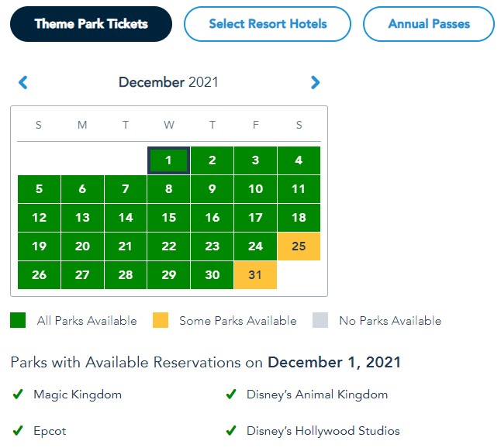Viewport: 501px width, 448px height.
Task: Choose December 15 date cell
Action: pos(168,218)
